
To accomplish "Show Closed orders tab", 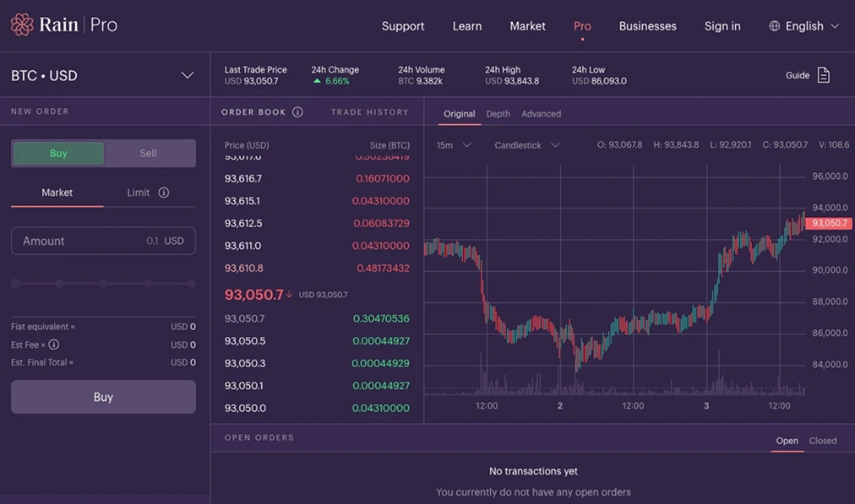I will 822,440.
